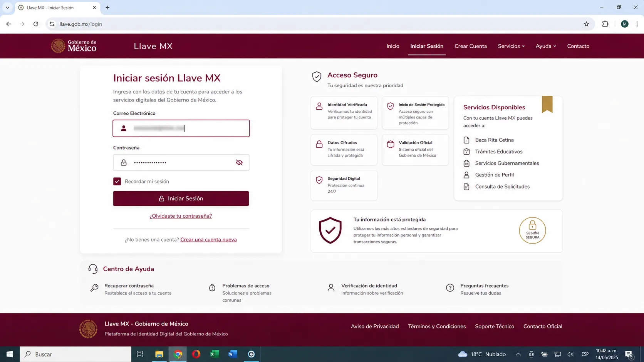
Task: Focus the Contraseña input field
Action: tap(181, 163)
